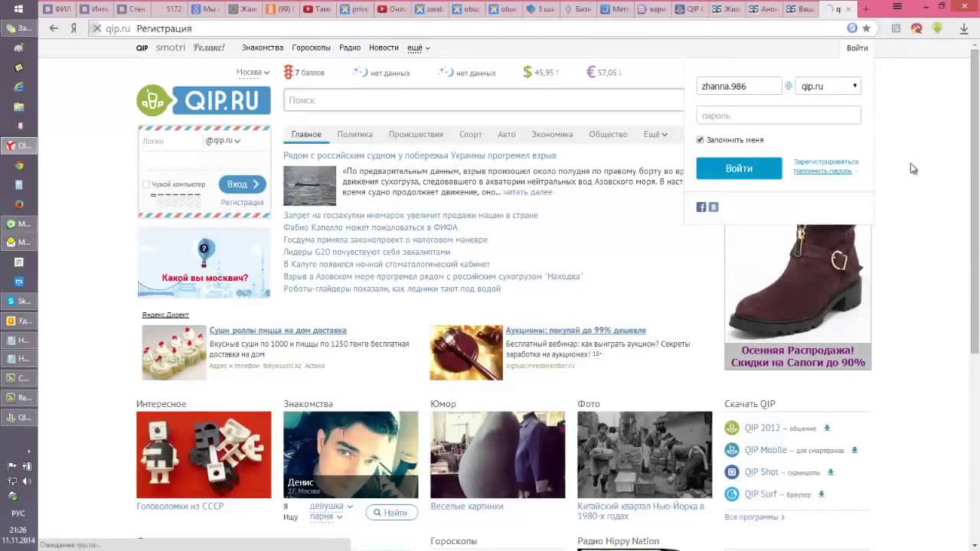
Task: Open the Регистрация link under Вход
Action: point(242,202)
